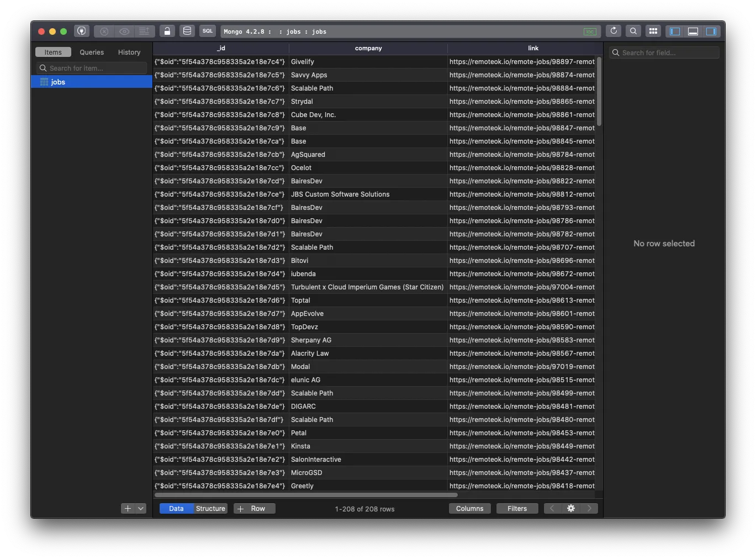Click the connection plug icon in toolbar

click(x=82, y=31)
